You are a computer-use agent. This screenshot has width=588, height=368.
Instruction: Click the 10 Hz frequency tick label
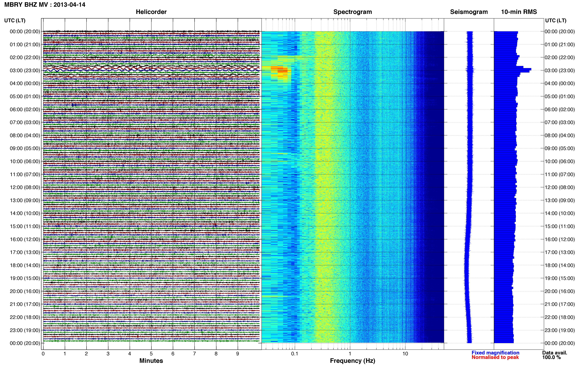(x=405, y=354)
